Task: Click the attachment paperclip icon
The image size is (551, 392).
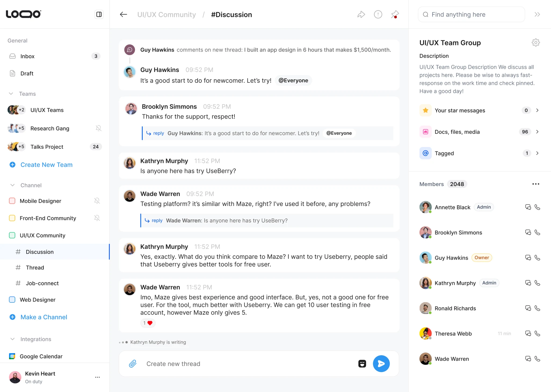Action: 133,364
